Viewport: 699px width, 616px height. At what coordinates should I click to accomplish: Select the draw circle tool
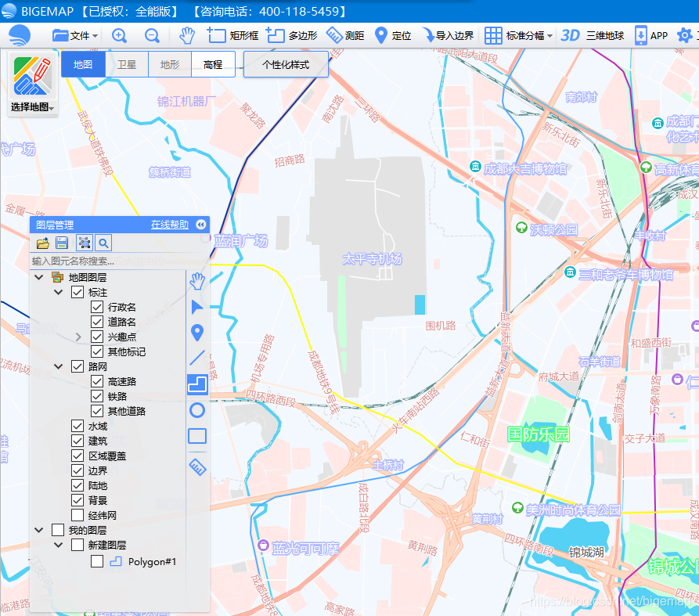pos(197,410)
